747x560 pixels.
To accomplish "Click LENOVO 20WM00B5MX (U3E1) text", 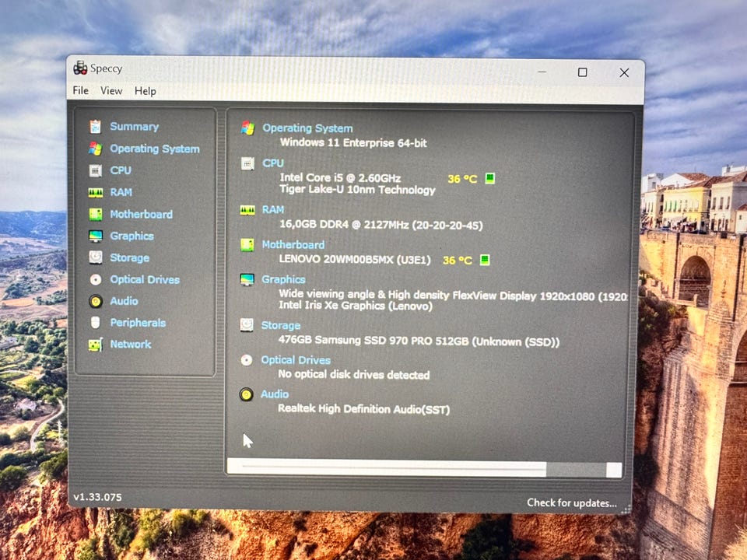I will 355,260.
